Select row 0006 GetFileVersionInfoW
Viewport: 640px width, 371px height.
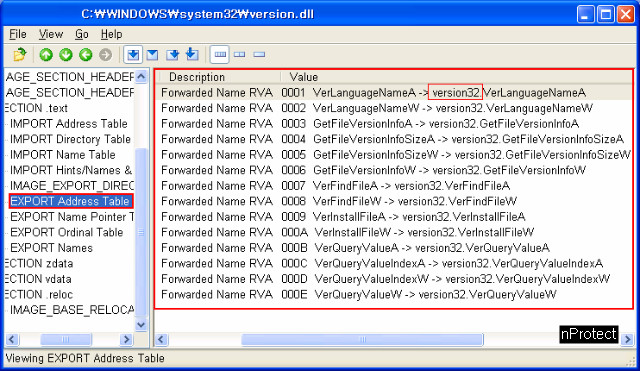point(394,170)
